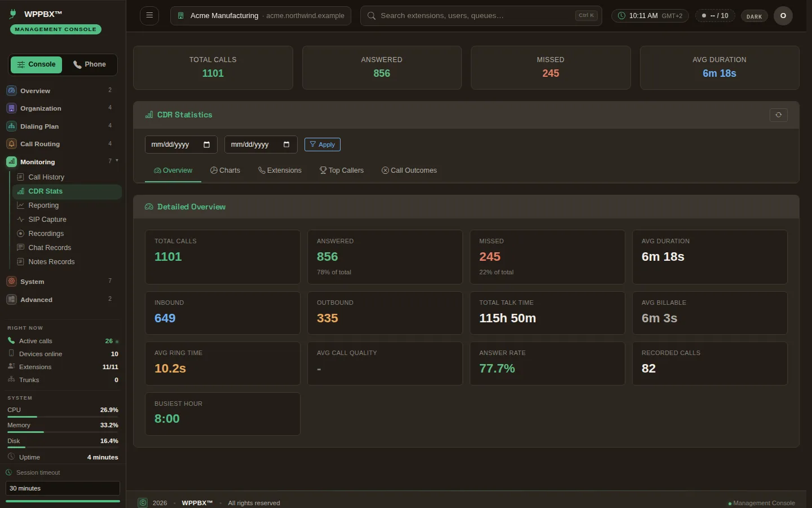Image resolution: width=812 pixels, height=508 pixels.
Task: Toggle the DARK theme switch
Action: tap(754, 16)
